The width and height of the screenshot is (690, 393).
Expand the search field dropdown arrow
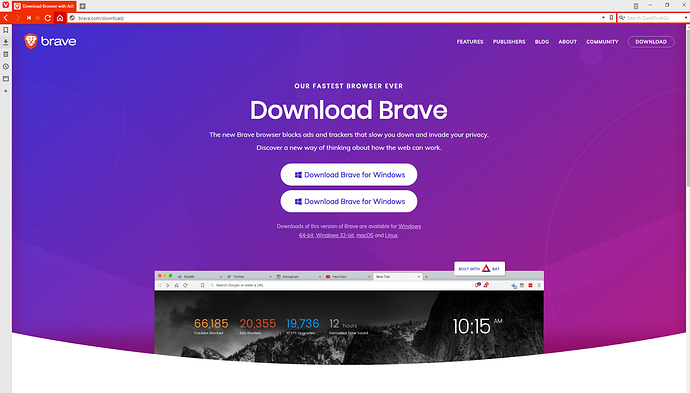pyautogui.click(x=686, y=18)
